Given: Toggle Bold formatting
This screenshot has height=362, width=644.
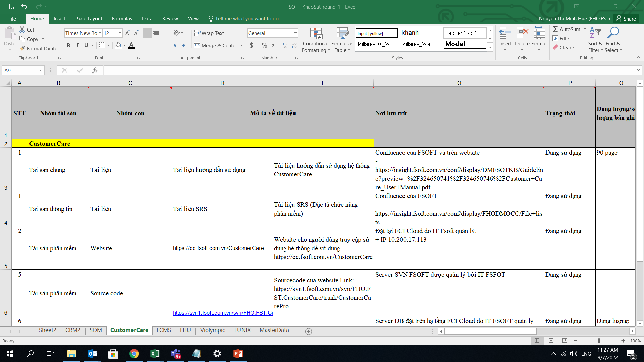Looking at the screenshot, I should (x=68, y=45).
